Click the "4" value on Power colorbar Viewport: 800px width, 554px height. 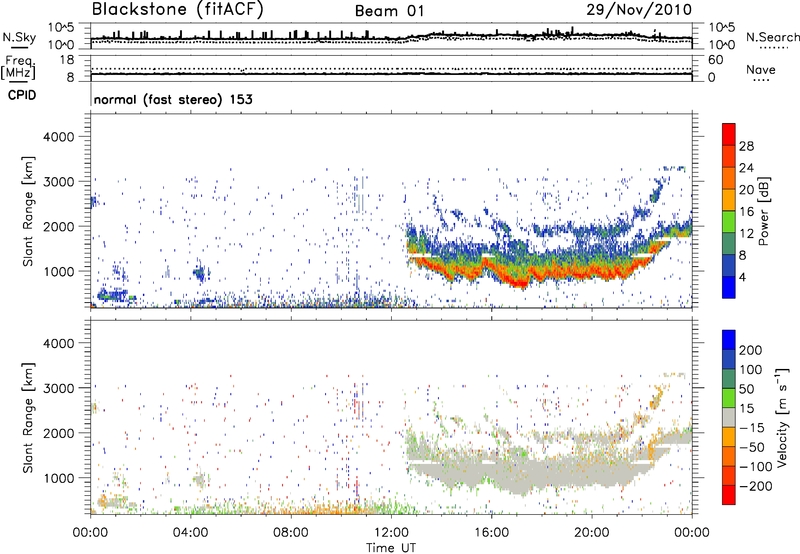point(742,277)
